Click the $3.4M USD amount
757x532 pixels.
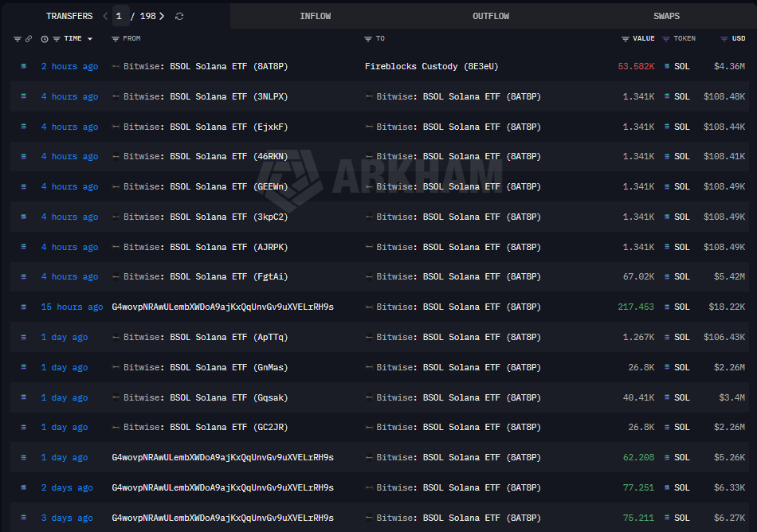[732, 397]
